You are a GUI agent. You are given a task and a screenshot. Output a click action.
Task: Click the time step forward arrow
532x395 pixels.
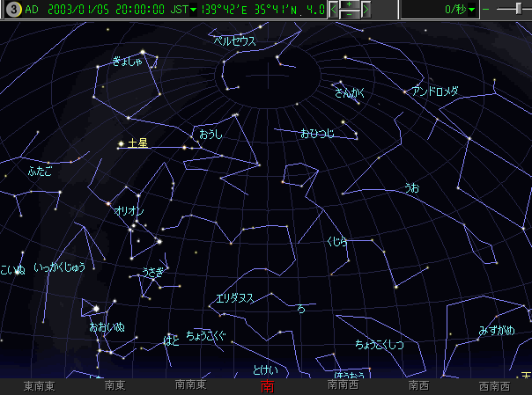(366, 10)
